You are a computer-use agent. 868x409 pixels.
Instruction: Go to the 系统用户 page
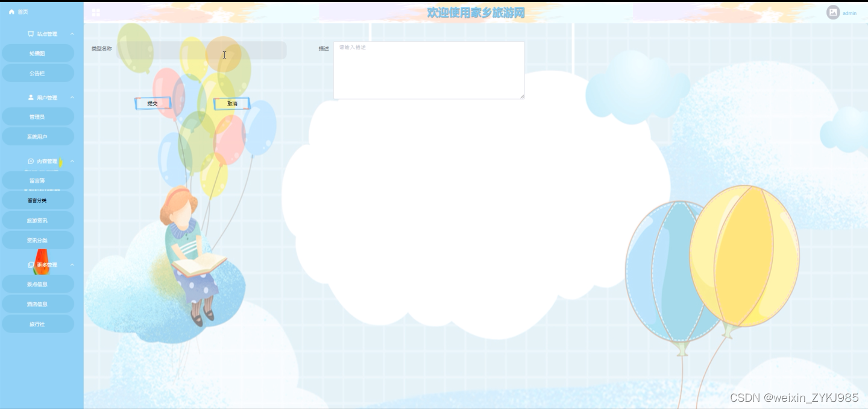pyautogui.click(x=38, y=137)
